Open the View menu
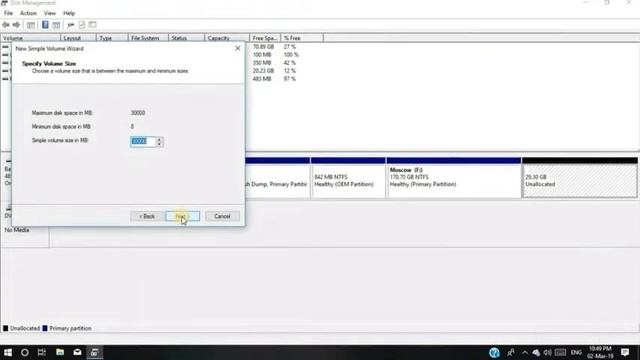640x360 pixels. coord(50,13)
